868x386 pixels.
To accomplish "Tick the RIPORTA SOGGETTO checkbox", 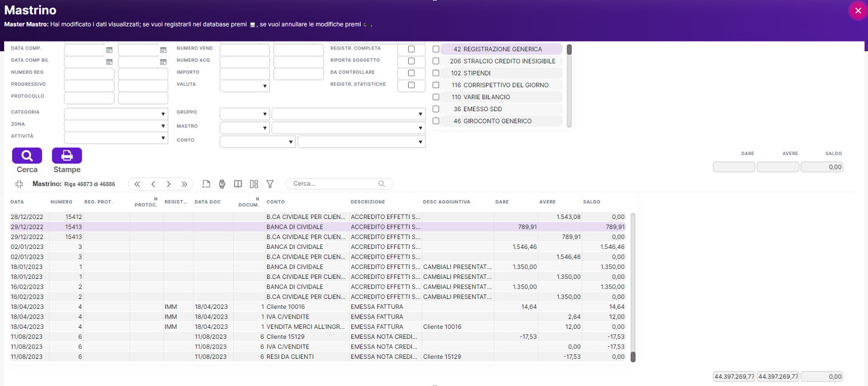I will click(411, 61).
